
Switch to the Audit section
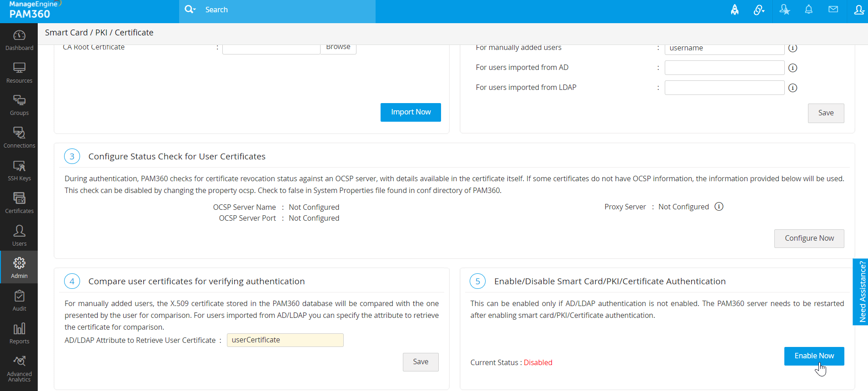[x=19, y=301]
